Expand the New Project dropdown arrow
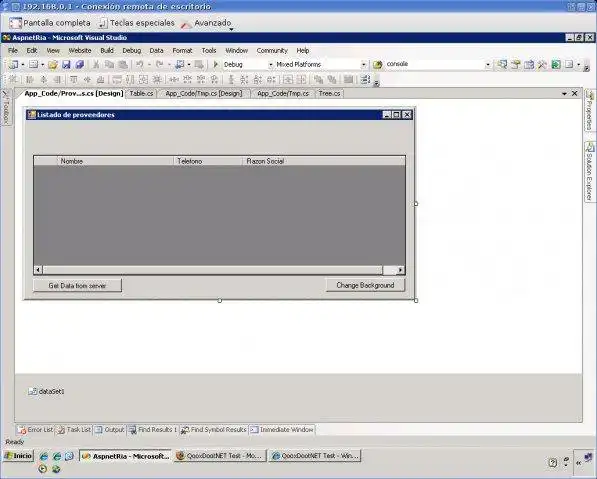 click(x=23, y=65)
